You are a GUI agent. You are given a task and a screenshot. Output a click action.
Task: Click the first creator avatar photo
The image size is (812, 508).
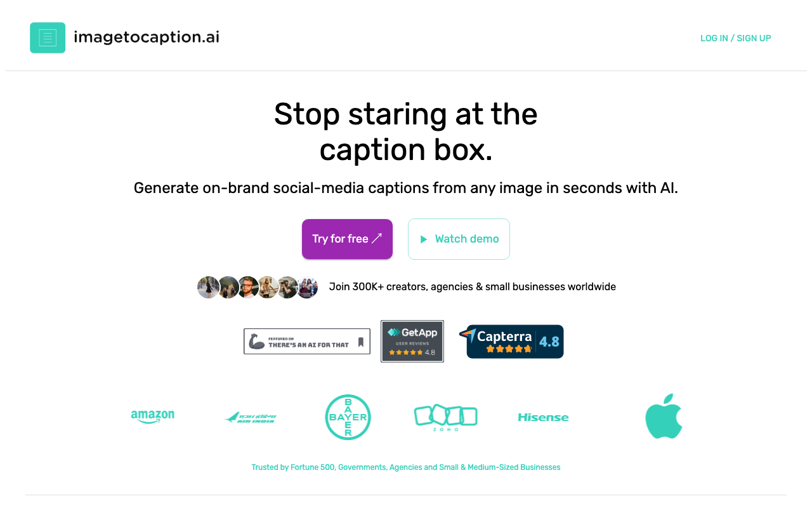pyautogui.click(x=208, y=287)
